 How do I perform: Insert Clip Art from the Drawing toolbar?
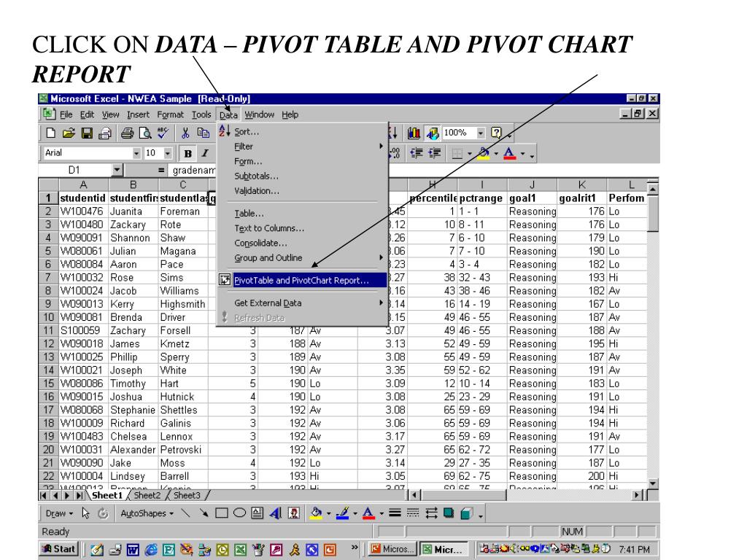click(x=294, y=513)
